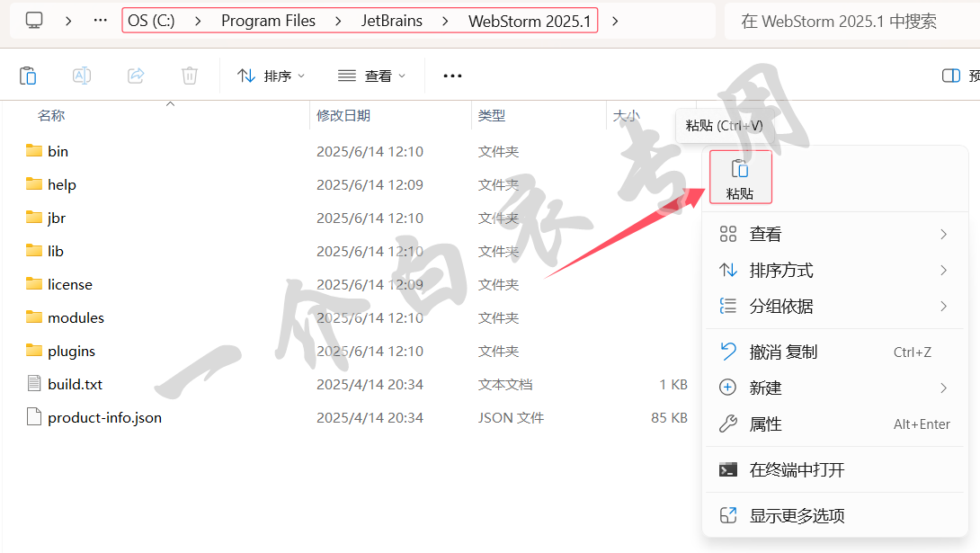The width and height of the screenshot is (980, 553).
Task: Choose 撤消 复制 in the context menu
Action: click(834, 352)
